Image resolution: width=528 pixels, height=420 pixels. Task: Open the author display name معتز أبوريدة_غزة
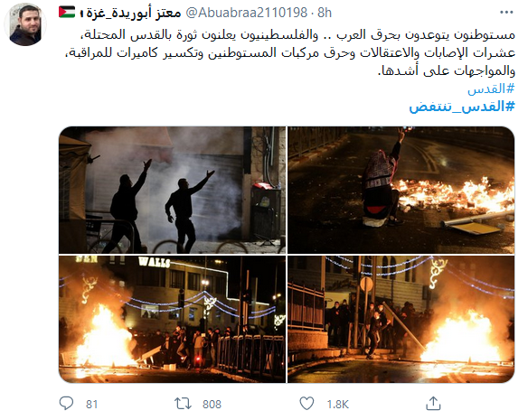click(x=131, y=13)
